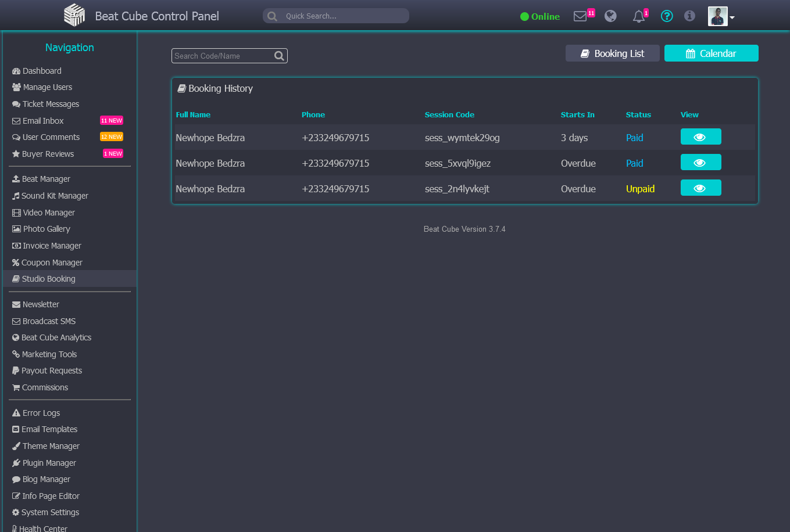Click the Beat Cube Analytics globe icon

tap(16, 337)
